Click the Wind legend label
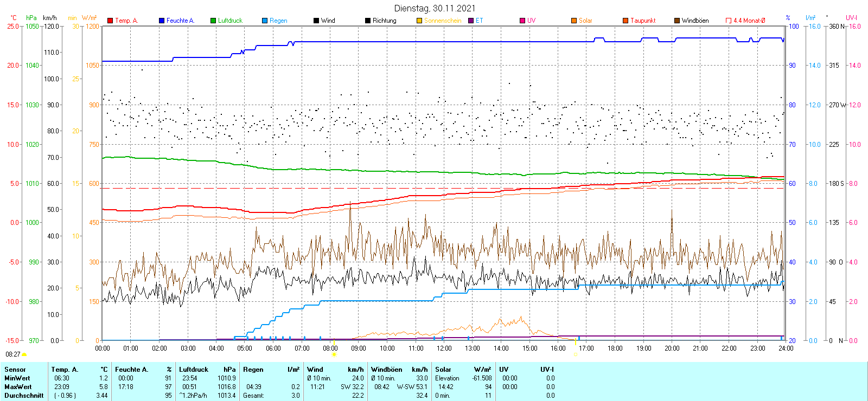868x401 pixels. (328, 21)
